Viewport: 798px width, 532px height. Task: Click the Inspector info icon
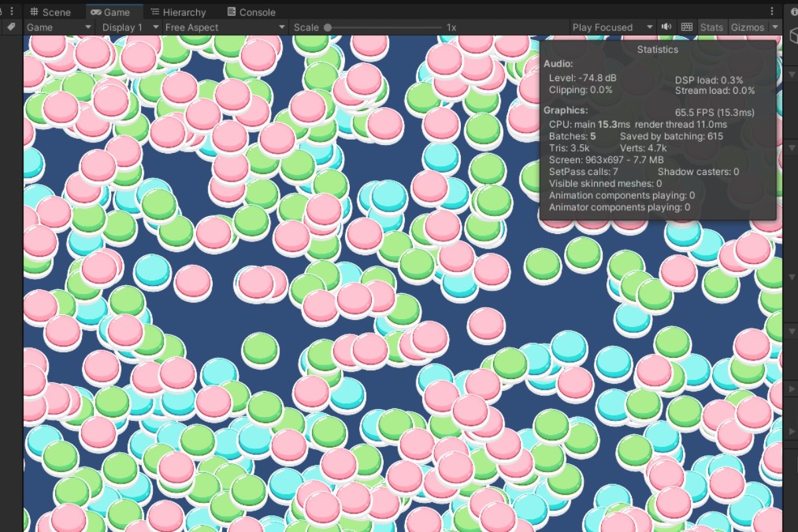pyautogui.click(x=793, y=11)
